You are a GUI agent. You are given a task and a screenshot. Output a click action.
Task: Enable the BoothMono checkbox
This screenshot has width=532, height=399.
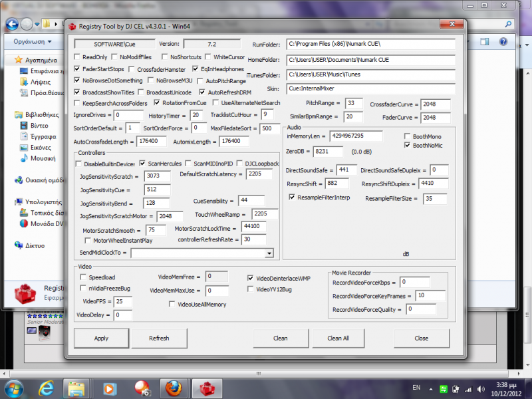[408, 136]
